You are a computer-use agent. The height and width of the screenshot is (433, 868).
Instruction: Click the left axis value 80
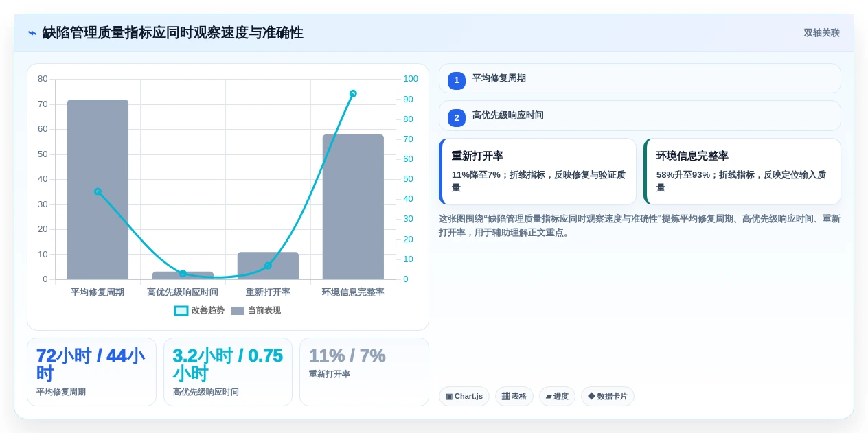pos(43,79)
